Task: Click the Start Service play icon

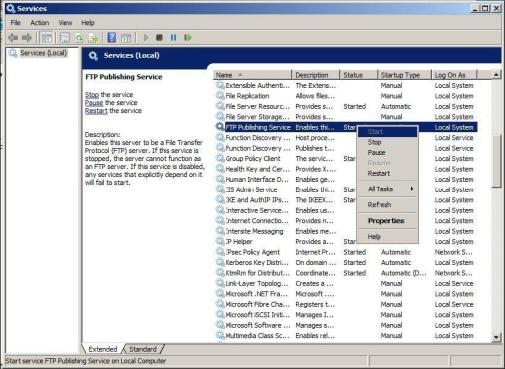Action: click(146, 38)
